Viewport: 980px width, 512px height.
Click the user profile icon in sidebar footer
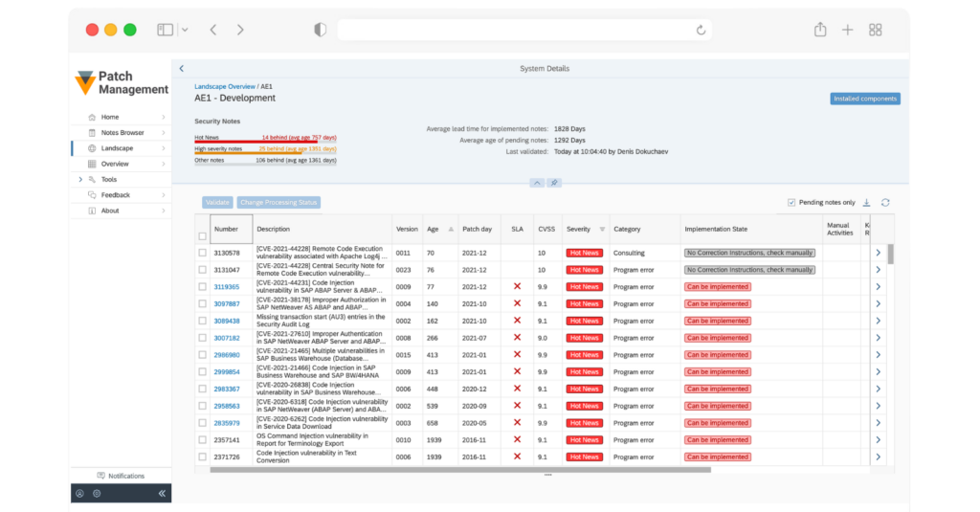[80, 493]
